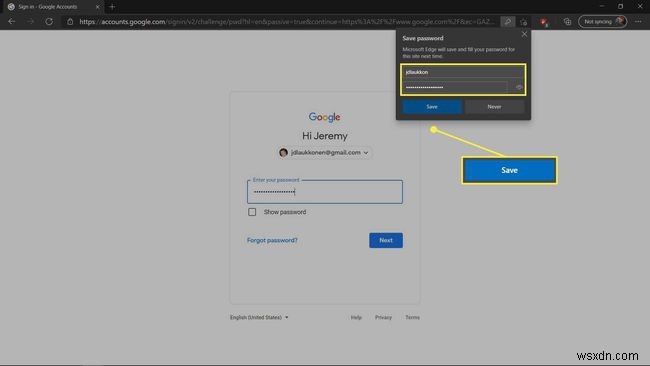This screenshot has height=366, width=650.
Task: Click the 'Hi Jeremy' heading text
Action: tap(325, 136)
